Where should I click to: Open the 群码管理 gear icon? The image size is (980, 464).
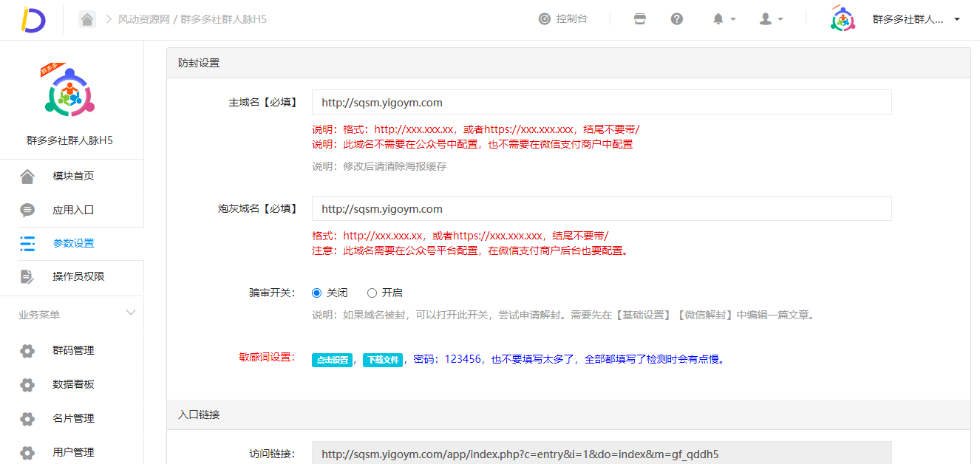coord(27,350)
